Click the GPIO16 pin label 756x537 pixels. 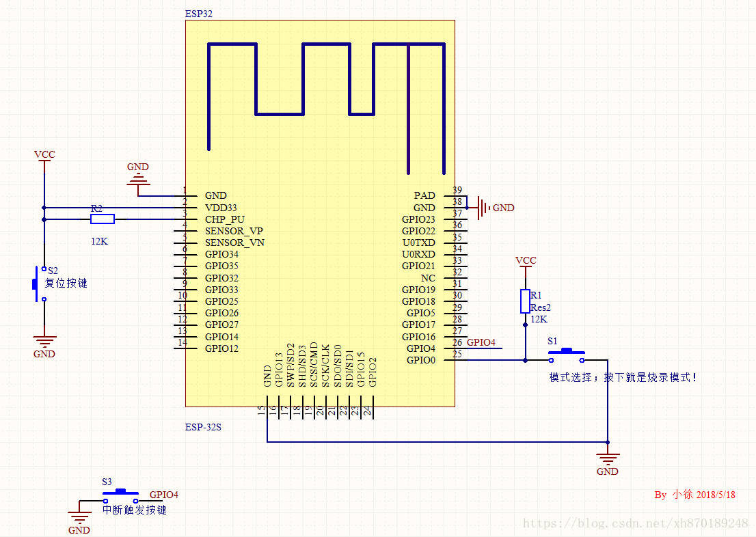tap(418, 337)
